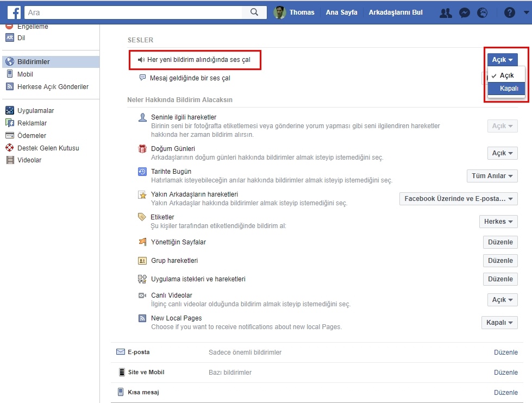Screen dimensions: 532x403
Task: Click the clock icon beside Tarihte Bugün
Action: point(142,172)
